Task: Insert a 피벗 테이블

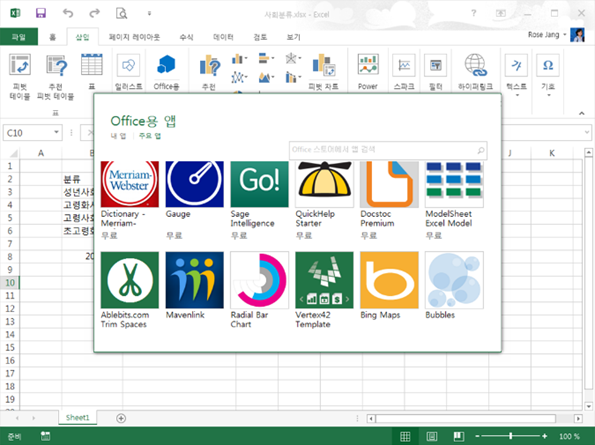Action: coord(20,76)
